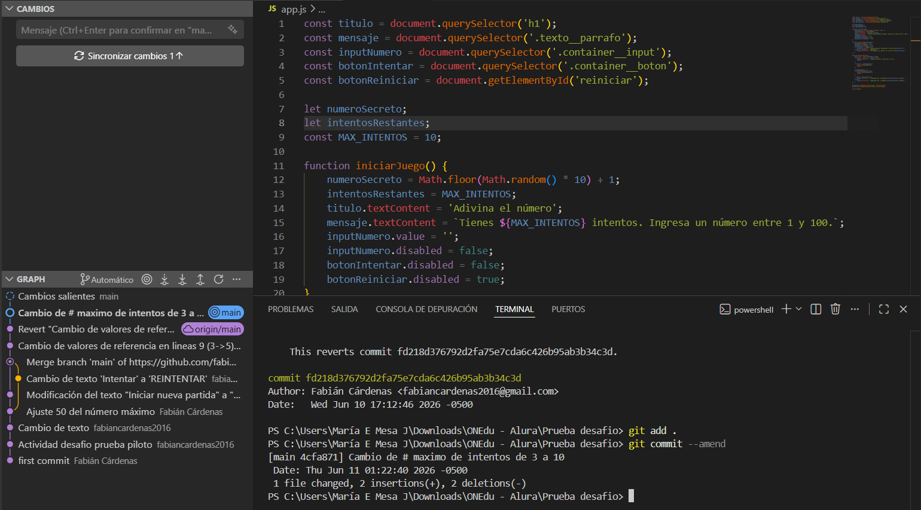
Task: Click line number 9 in editor gutter
Action: tap(281, 137)
